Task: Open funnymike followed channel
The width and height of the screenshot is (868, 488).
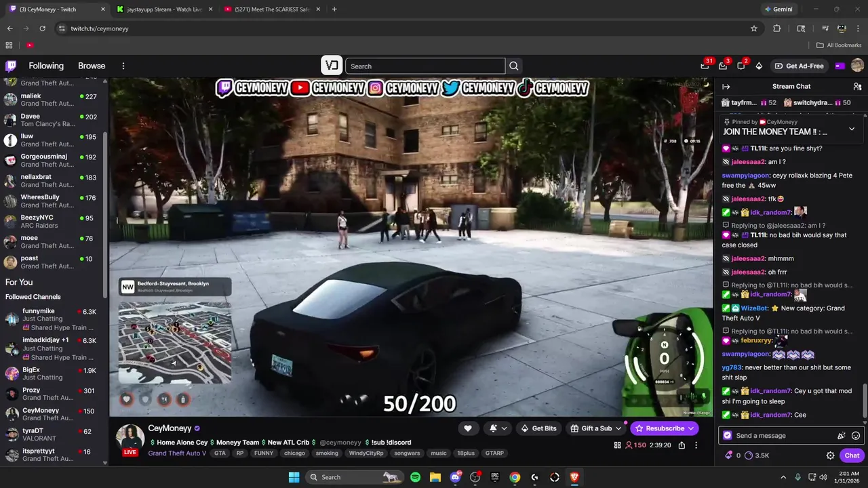Action: [x=54, y=320]
